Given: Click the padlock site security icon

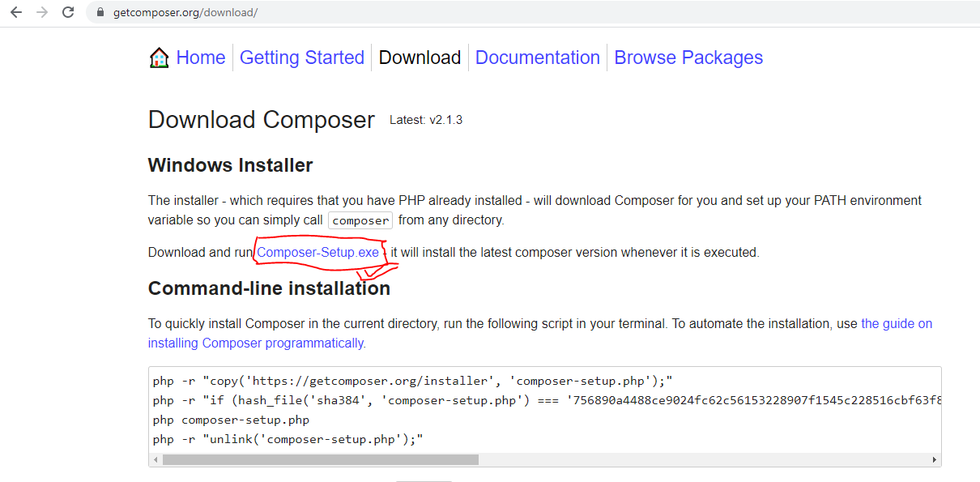Looking at the screenshot, I should pos(100,13).
